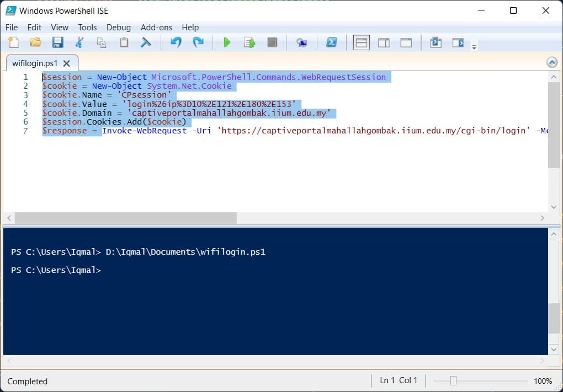The width and height of the screenshot is (563, 392).
Task: Stop operation with the stop square icon
Action: click(272, 42)
